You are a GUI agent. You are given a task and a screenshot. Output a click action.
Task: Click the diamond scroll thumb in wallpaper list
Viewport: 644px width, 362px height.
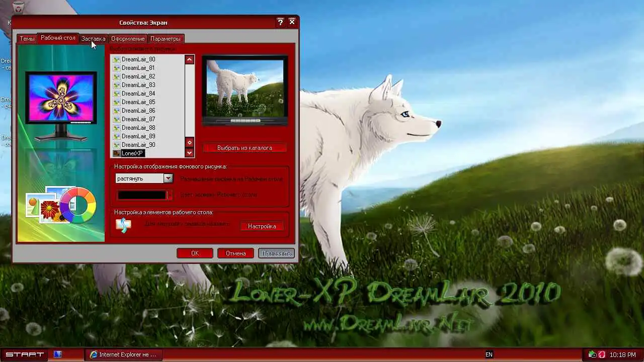190,142
